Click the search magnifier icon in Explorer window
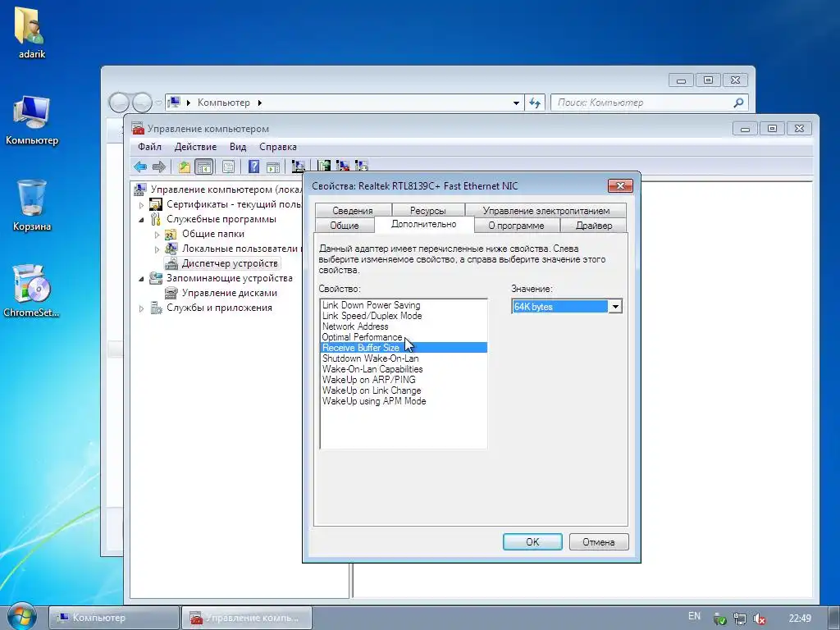This screenshot has height=630, width=840. click(x=738, y=103)
